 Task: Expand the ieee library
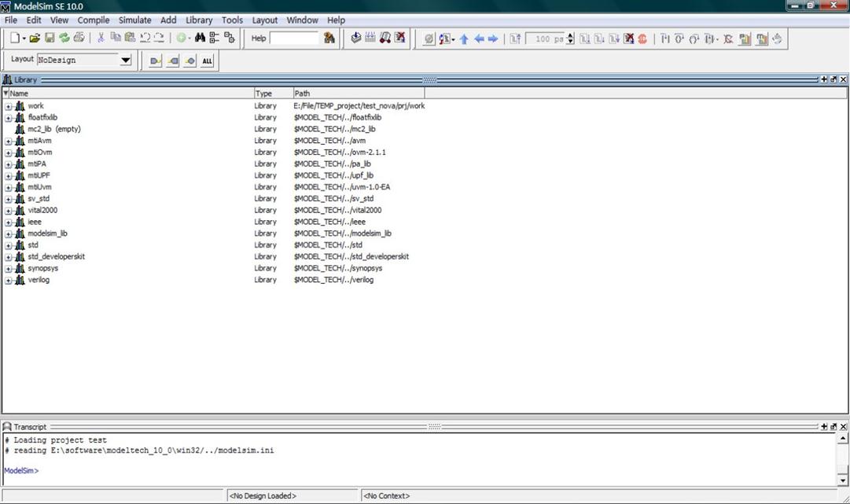click(x=8, y=223)
